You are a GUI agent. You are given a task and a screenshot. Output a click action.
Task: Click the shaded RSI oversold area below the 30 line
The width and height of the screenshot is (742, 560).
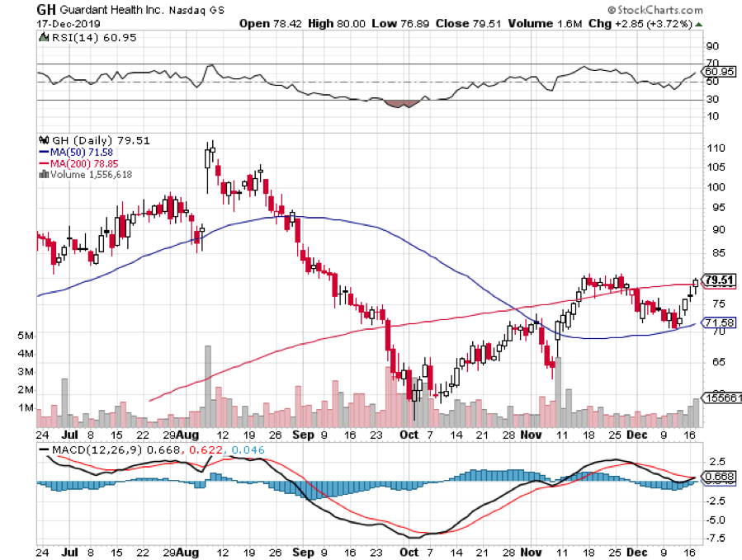tap(402, 104)
